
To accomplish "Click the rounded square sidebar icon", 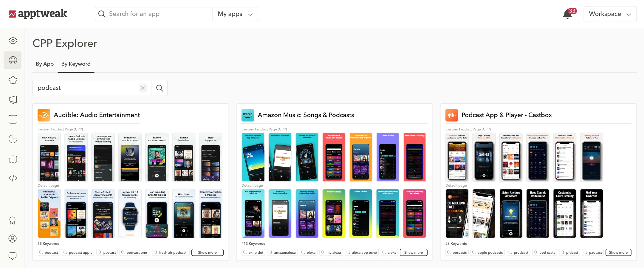I will point(13,119).
